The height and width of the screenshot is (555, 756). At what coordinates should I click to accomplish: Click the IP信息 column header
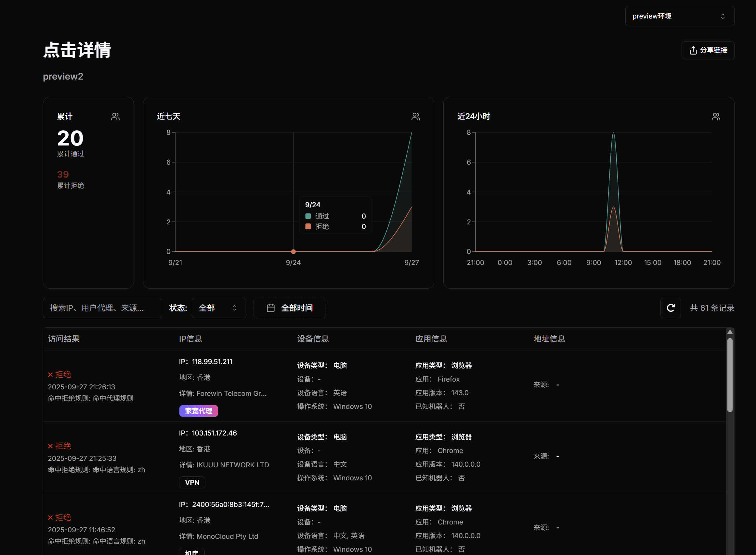coord(190,339)
